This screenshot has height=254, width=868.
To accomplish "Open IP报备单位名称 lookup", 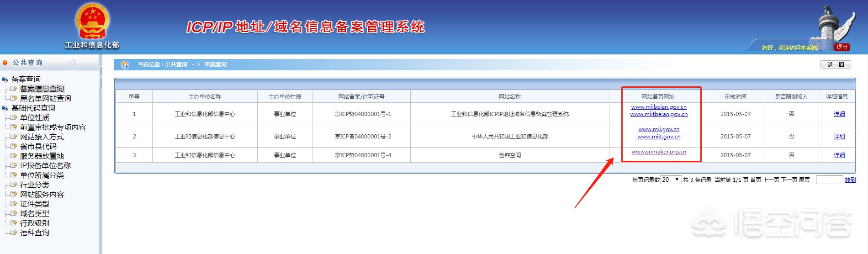I will click(x=45, y=165).
